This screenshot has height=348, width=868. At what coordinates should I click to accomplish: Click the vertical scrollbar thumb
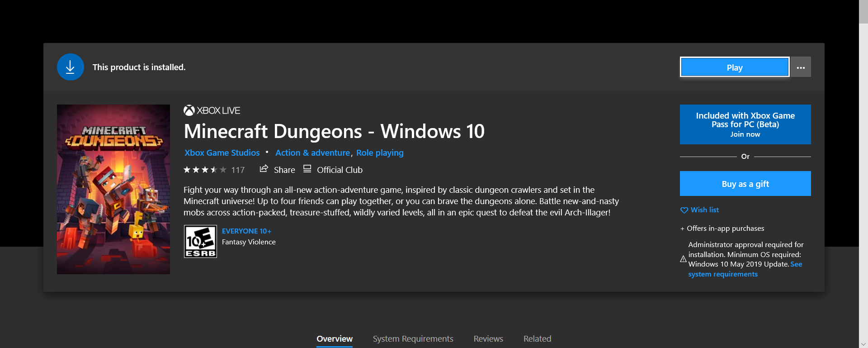[863, 12]
